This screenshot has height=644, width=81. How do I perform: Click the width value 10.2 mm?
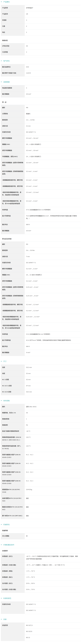pos(29,367)
